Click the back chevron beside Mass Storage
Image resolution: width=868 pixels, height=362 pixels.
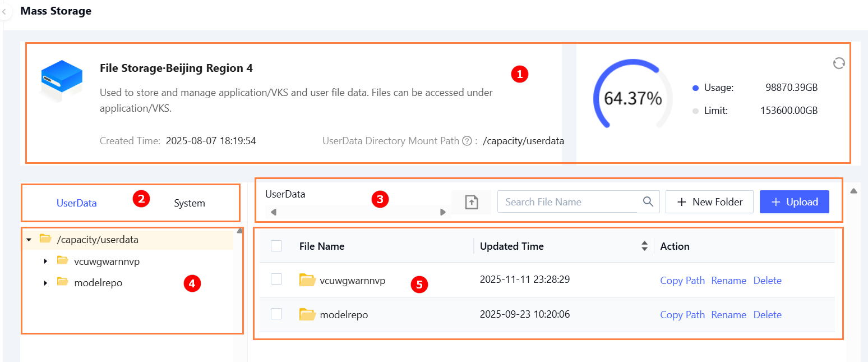pos(4,11)
